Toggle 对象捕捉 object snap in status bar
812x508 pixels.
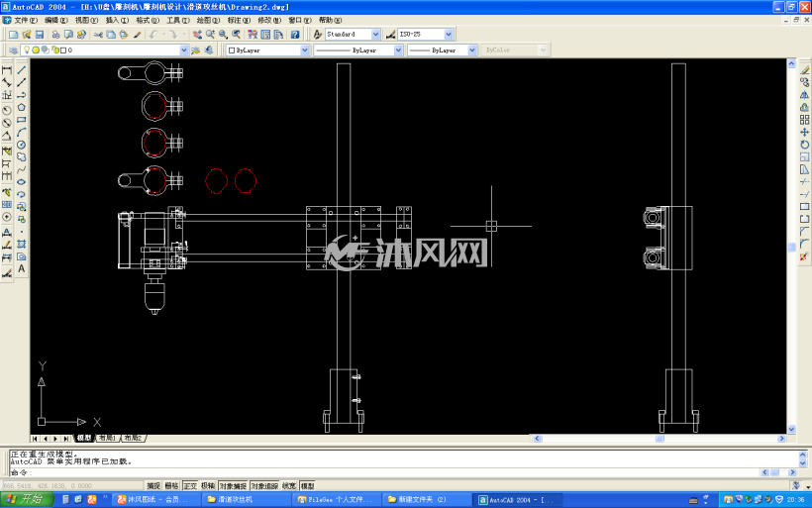(x=233, y=486)
